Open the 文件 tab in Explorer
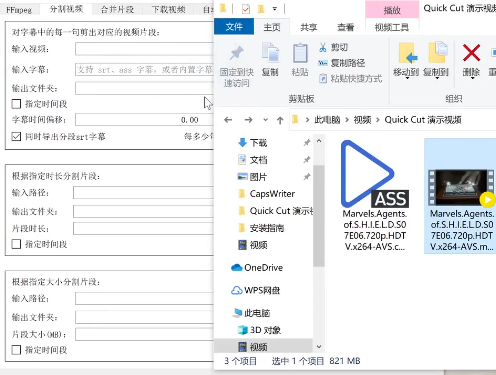Viewport: 496px width, 375px height. pyautogui.click(x=234, y=27)
